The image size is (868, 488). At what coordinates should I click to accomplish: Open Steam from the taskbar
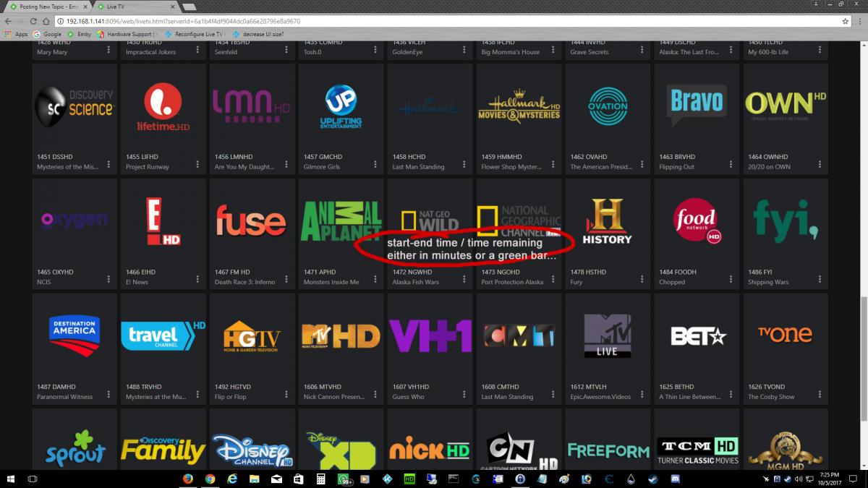[x=654, y=479]
